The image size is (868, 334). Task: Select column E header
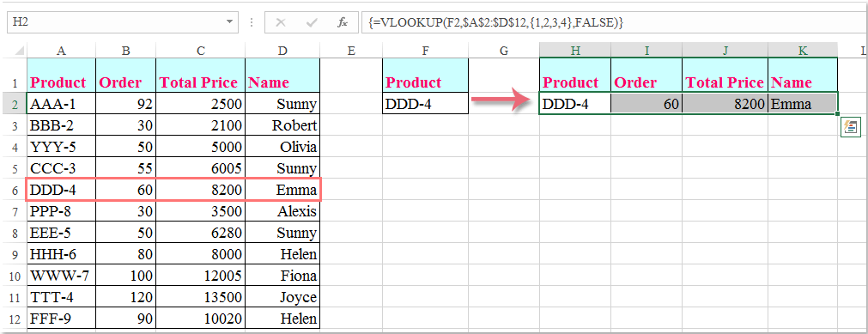[x=350, y=51]
